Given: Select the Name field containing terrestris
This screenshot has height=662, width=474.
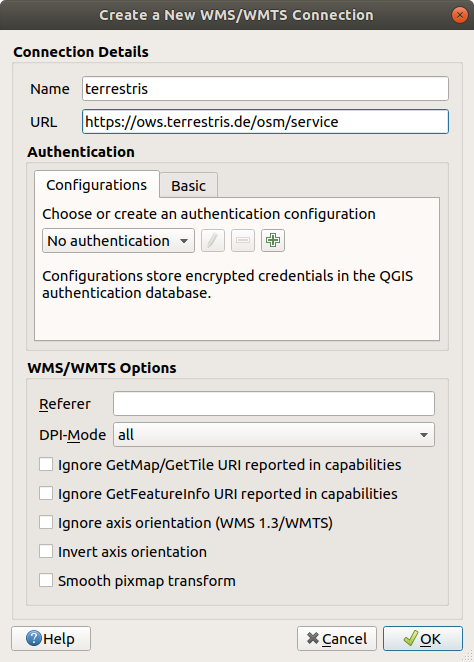Looking at the screenshot, I should point(265,89).
